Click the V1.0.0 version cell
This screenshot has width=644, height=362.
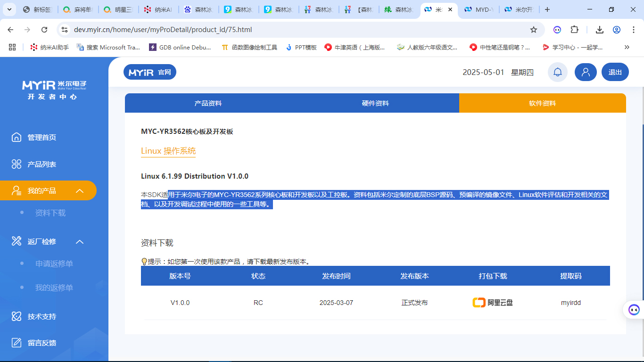pos(180,303)
